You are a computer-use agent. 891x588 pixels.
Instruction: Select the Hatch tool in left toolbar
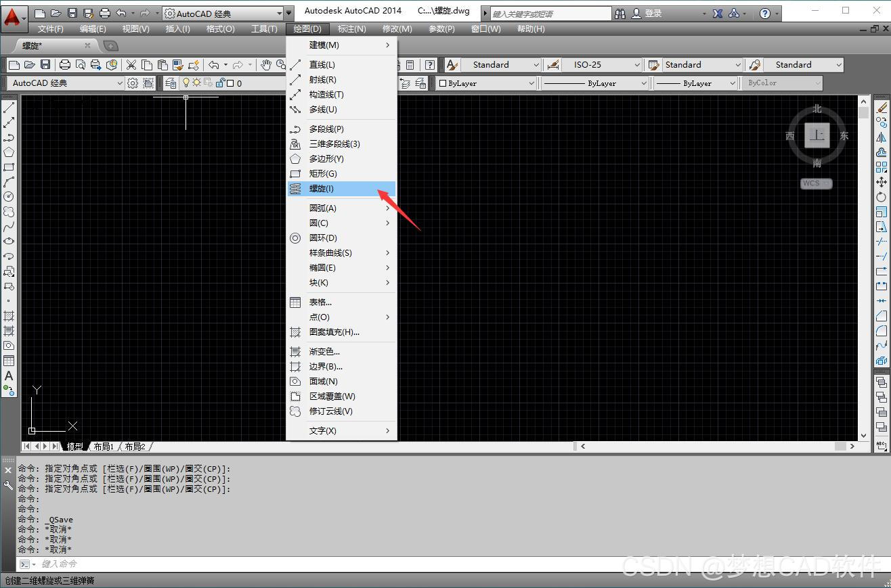(x=9, y=316)
